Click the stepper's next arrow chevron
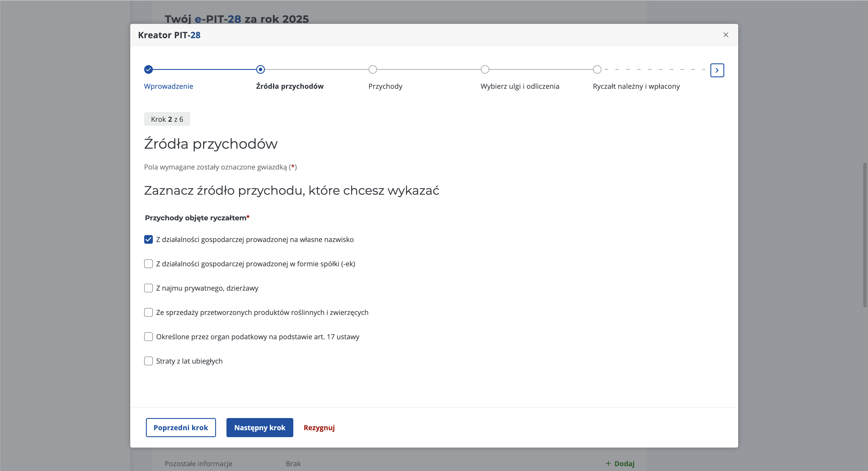The width and height of the screenshot is (868, 471). point(717,70)
